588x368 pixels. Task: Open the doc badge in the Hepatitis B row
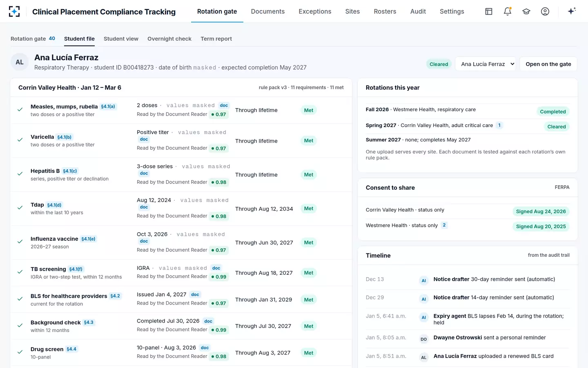(x=144, y=173)
